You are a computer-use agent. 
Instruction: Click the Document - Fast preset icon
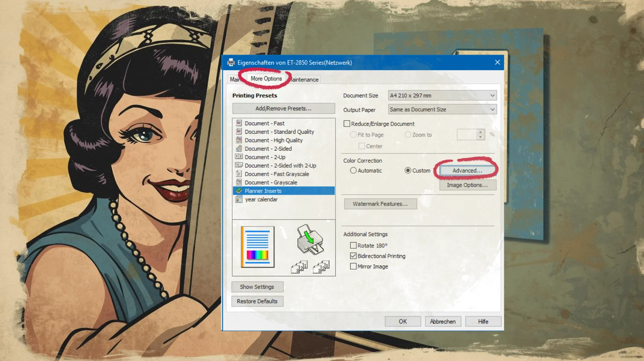click(239, 123)
